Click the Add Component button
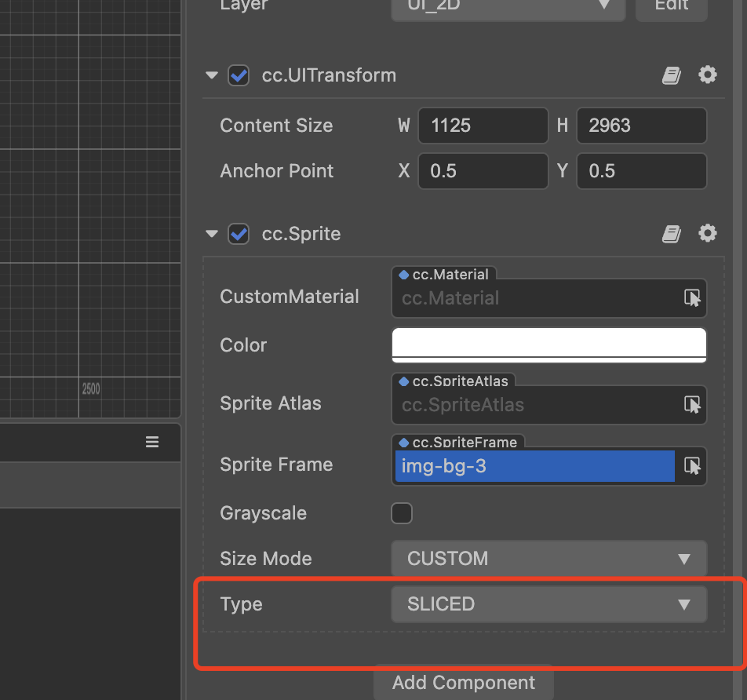This screenshot has width=747, height=700. point(464,682)
